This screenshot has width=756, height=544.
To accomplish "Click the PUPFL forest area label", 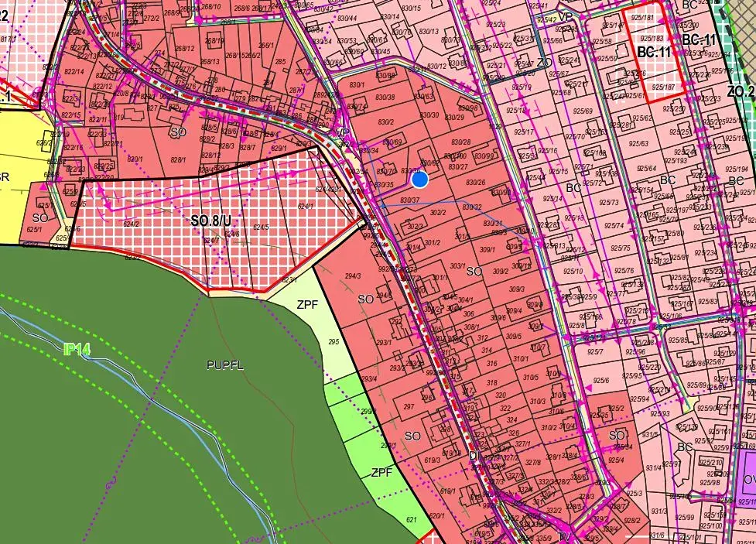I will click(224, 365).
